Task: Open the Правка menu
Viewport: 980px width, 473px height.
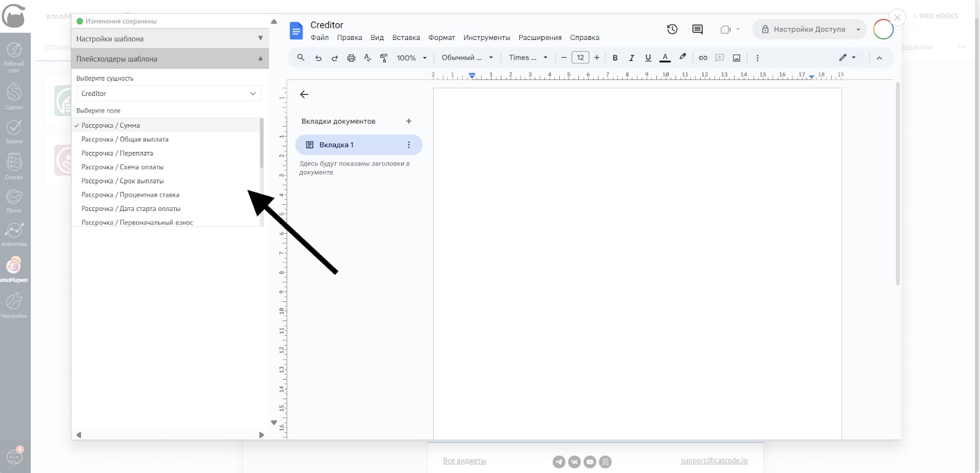Action: 349,38
